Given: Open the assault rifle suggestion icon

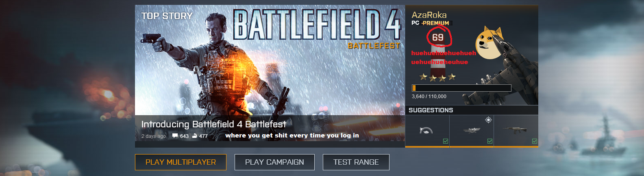Looking at the screenshot, I should [514, 129].
